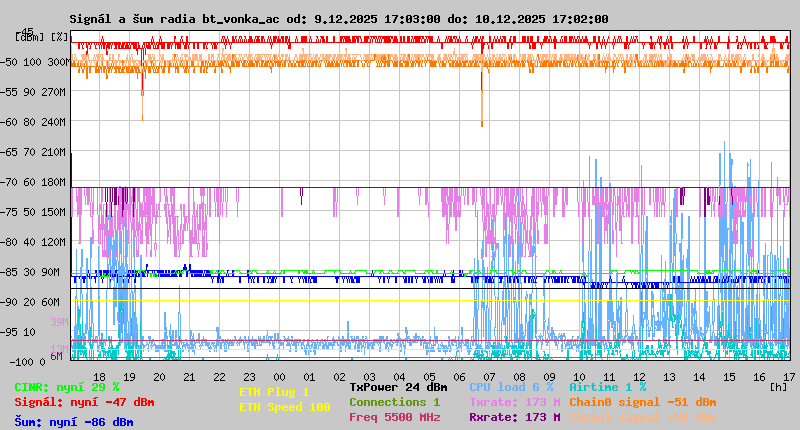This screenshot has width=800, height=430.
Task: Click hour '14' on the time axis
Action: coord(699,377)
